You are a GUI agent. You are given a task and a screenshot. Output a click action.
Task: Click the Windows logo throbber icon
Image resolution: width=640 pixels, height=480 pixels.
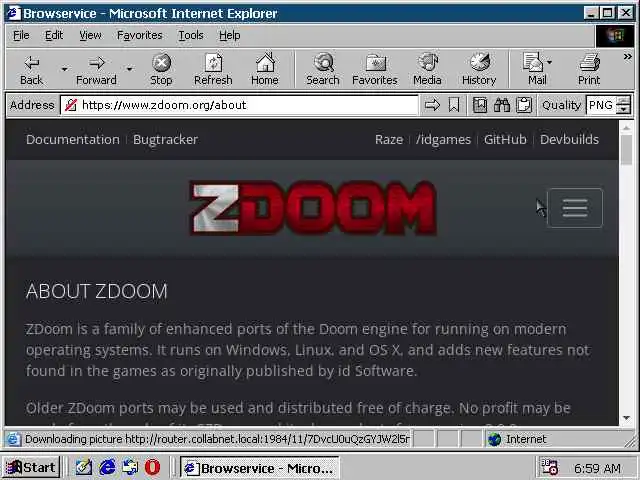[x=615, y=36]
